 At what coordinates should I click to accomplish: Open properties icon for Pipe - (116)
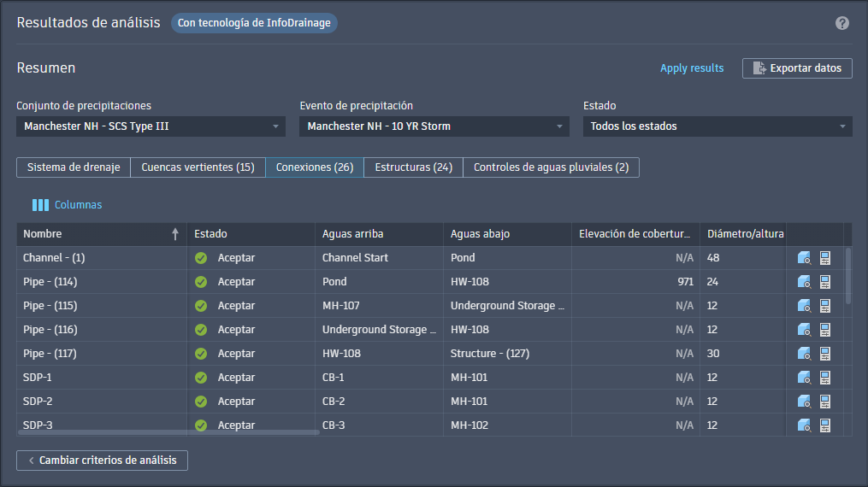click(x=825, y=330)
